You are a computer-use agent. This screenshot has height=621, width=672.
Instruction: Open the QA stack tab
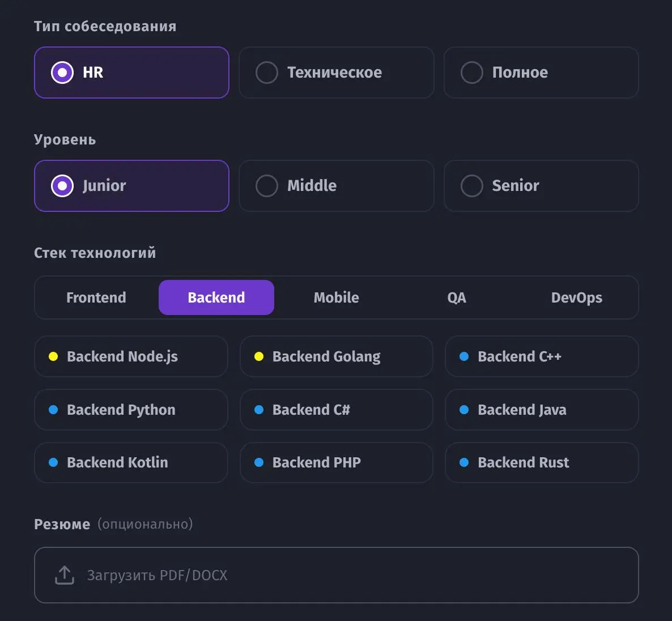click(457, 297)
